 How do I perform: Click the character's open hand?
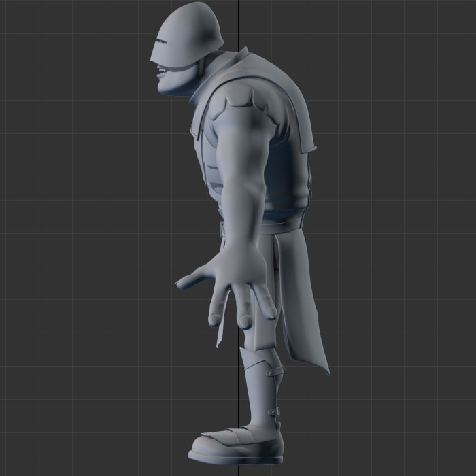[228, 286]
